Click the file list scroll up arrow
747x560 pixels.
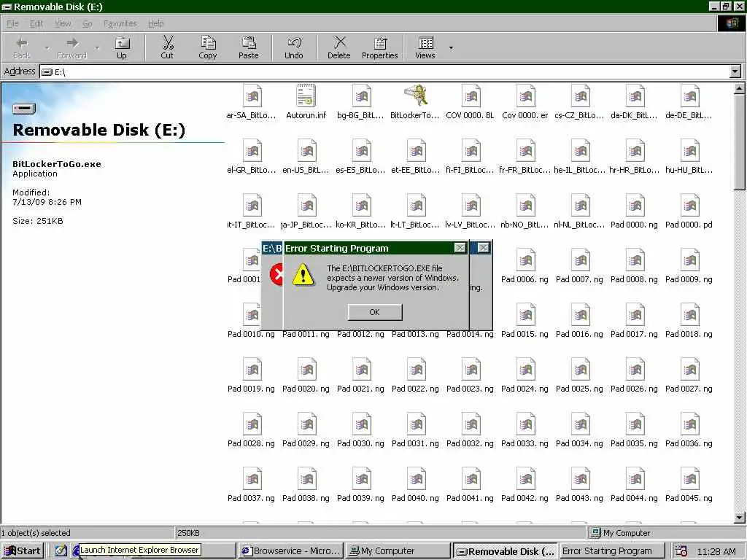740,88
